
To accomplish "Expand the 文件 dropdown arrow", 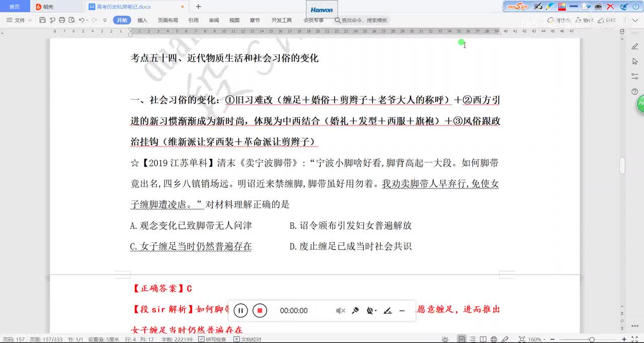I will [30, 20].
